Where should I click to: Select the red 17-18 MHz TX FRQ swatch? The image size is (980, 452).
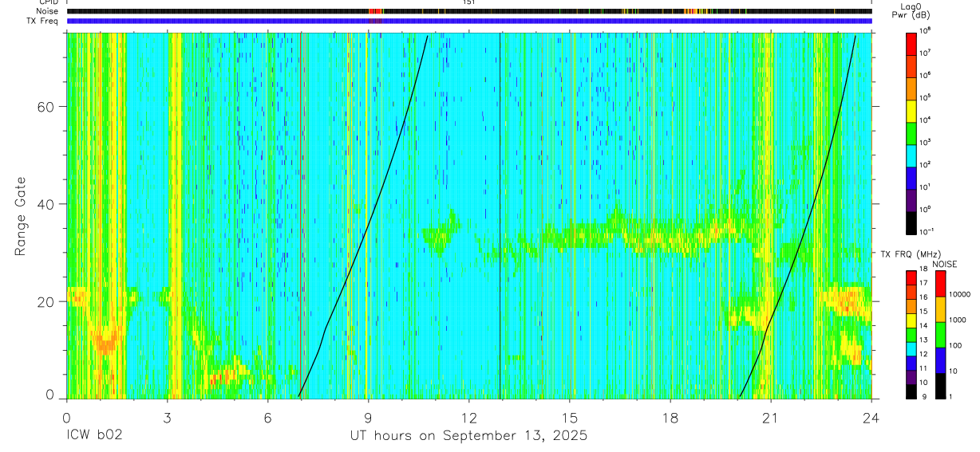coord(912,278)
